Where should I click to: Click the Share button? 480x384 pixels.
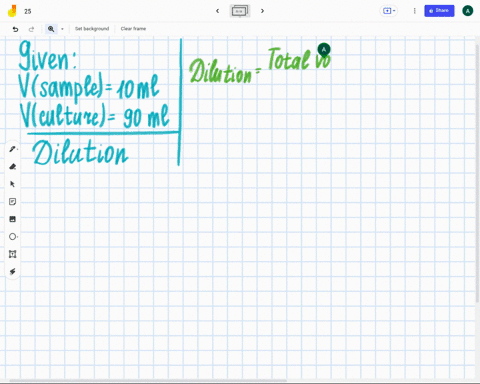pos(439,11)
